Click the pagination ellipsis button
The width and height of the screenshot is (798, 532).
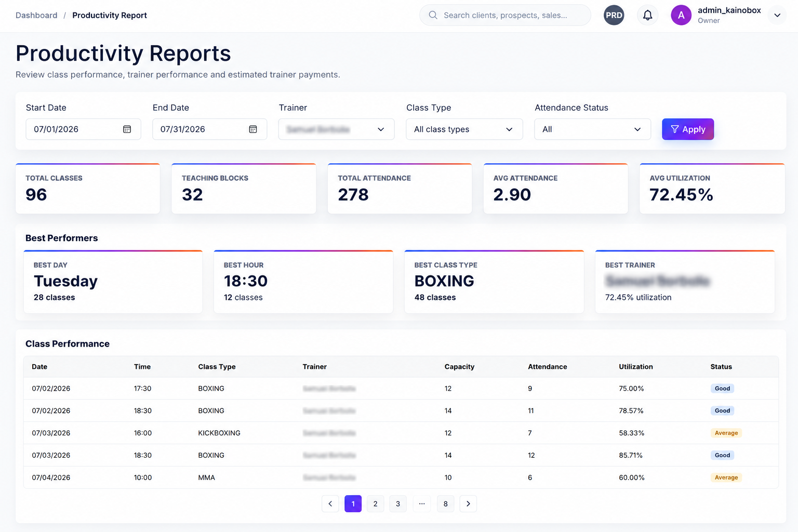[x=422, y=503]
